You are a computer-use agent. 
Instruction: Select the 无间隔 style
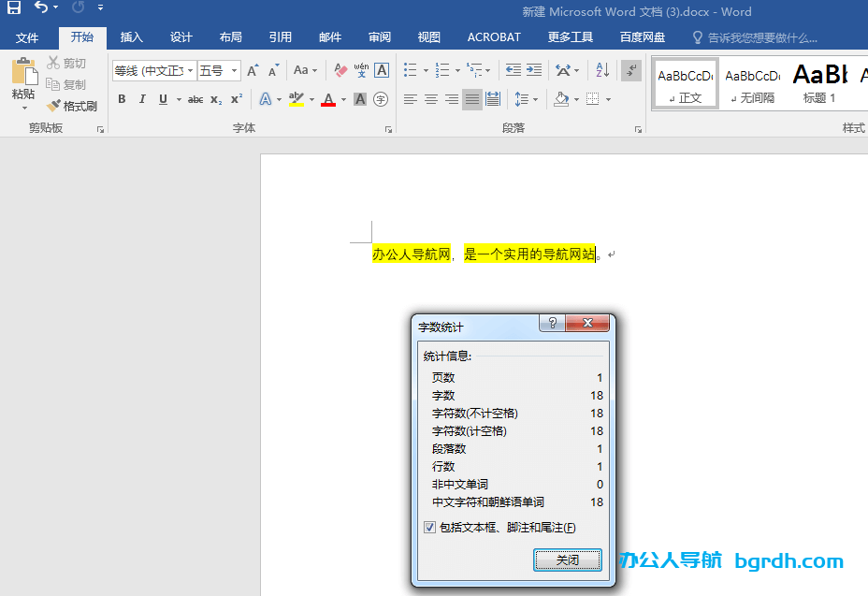pyautogui.click(x=752, y=83)
